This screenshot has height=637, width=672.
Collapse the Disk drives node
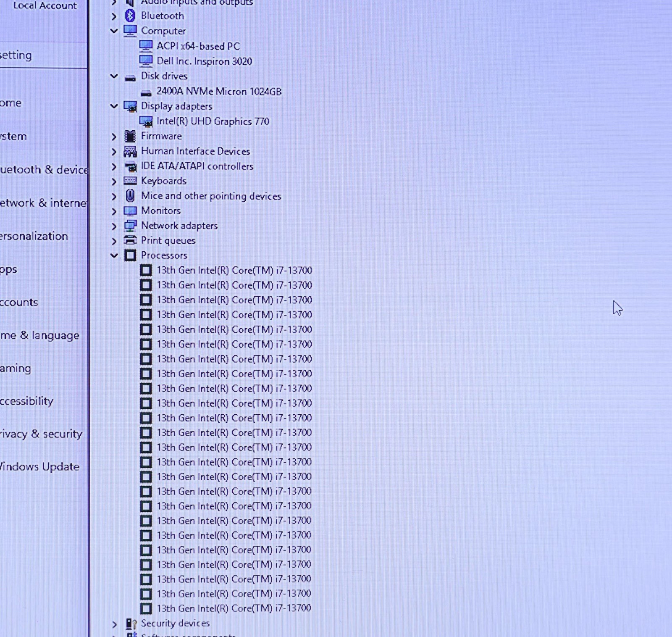[114, 76]
